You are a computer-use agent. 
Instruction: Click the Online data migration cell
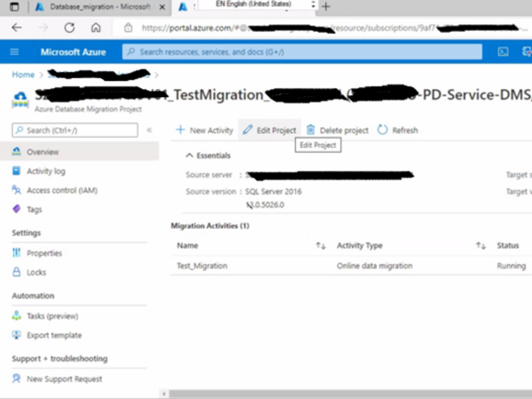pos(375,265)
